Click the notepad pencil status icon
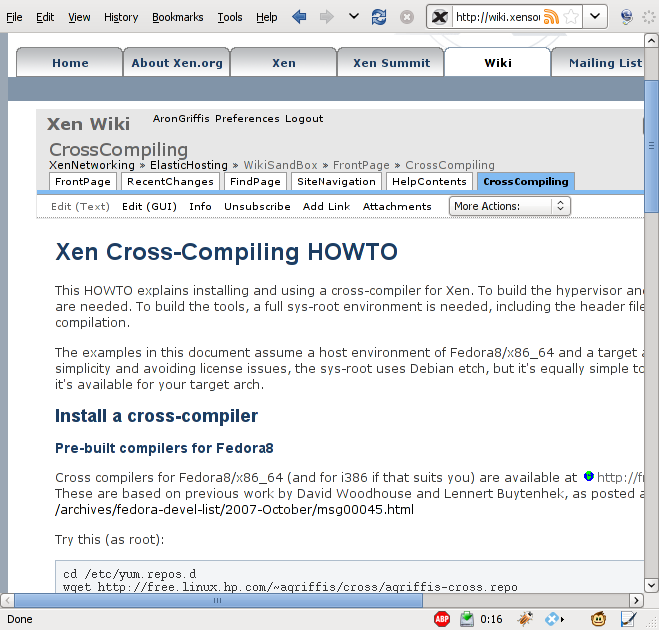Viewport: 659px width, 630px height. tap(628, 619)
